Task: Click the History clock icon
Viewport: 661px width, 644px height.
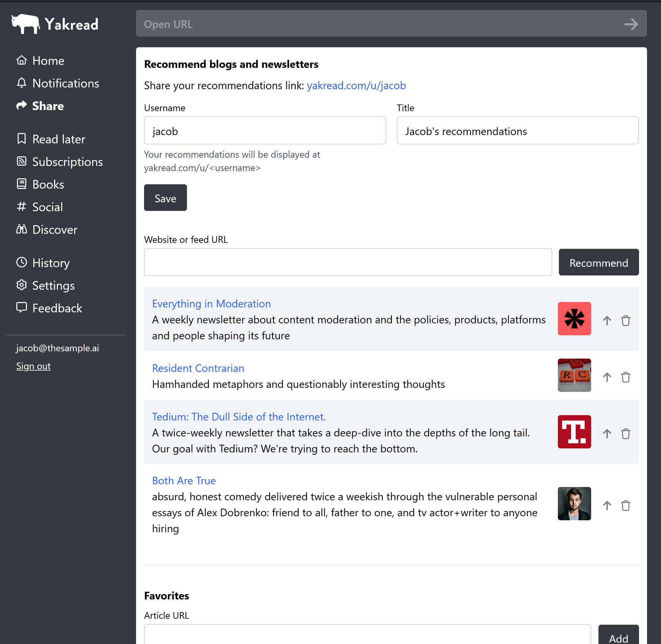Action: 22,262
